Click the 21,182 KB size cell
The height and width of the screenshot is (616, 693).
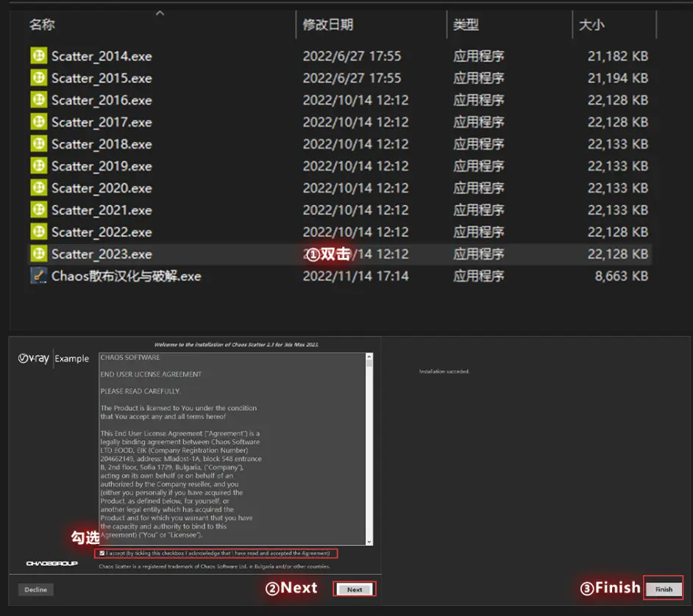coord(617,56)
